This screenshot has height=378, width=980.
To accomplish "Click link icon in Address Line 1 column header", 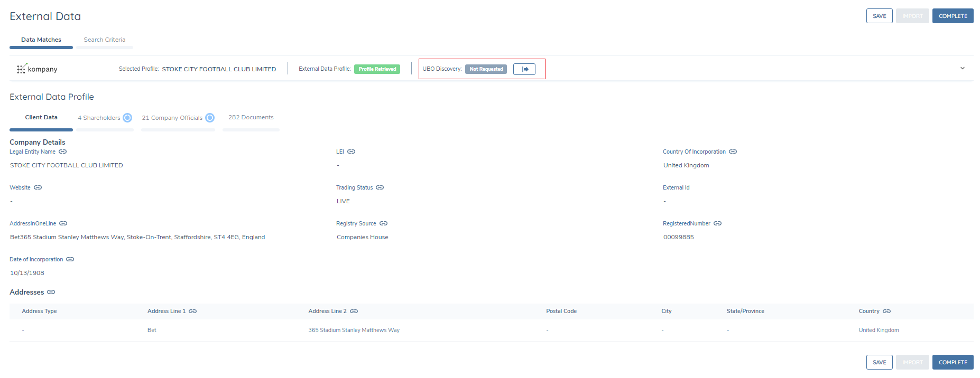I will click(193, 311).
